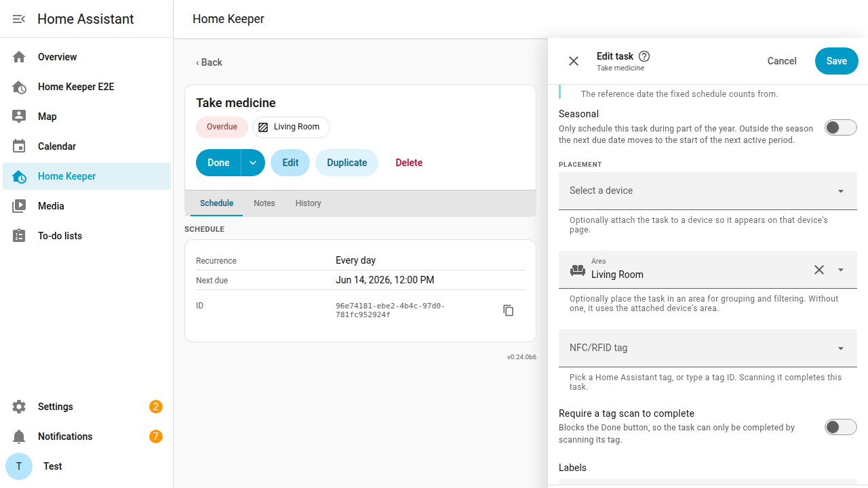Save the edited task
The height and width of the screenshot is (488, 868).
click(x=837, y=61)
